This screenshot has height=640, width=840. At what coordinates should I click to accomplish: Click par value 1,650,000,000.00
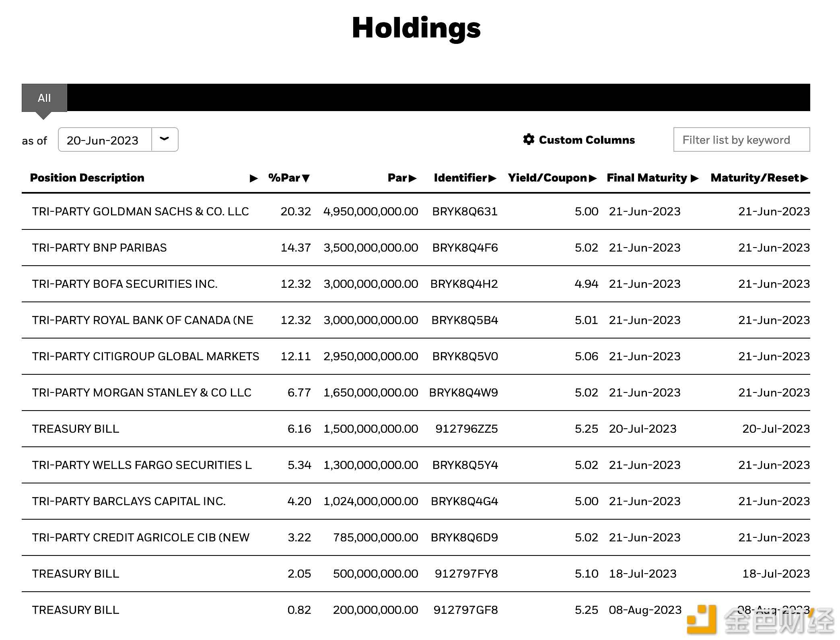tap(371, 392)
